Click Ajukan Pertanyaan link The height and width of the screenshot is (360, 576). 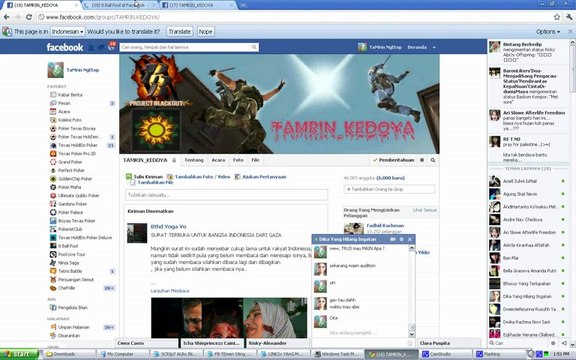point(264,177)
